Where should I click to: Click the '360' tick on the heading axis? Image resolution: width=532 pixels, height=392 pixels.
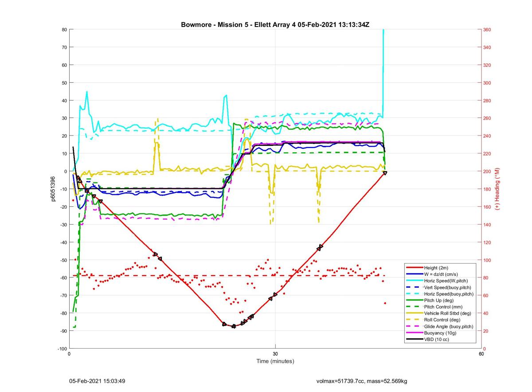(487, 30)
